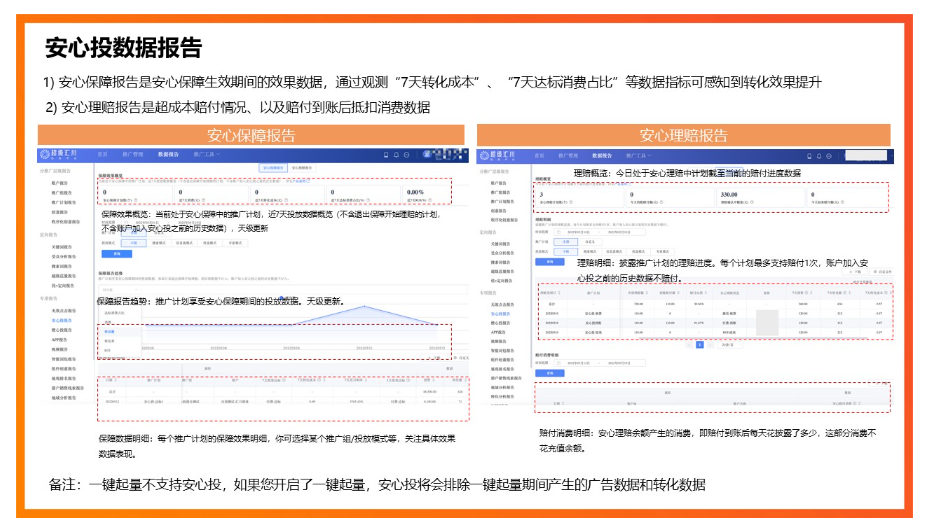Open 账户报告 in the right screenshot sidebar
This screenshot has height=527, width=940.
click(x=498, y=183)
